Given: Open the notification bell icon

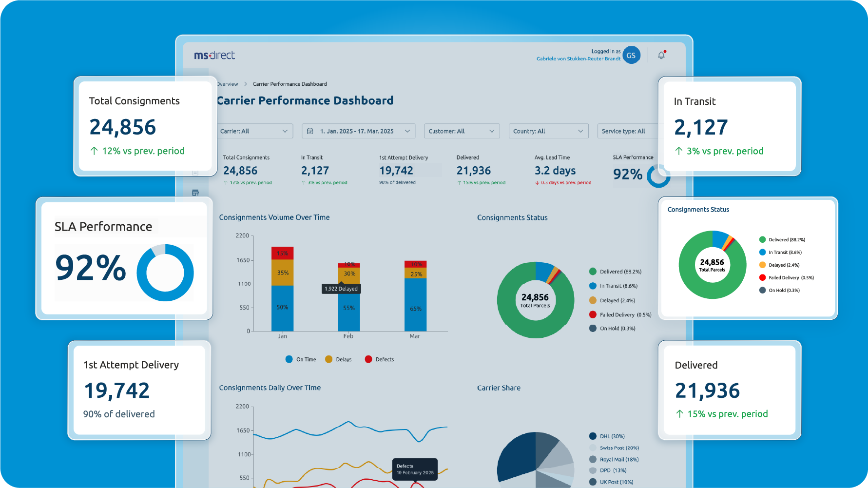Looking at the screenshot, I should click(661, 55).
